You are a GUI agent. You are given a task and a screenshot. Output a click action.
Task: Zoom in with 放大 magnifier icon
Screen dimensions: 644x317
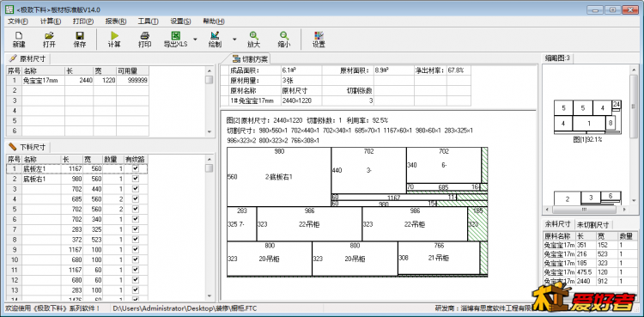pos(253,40)
